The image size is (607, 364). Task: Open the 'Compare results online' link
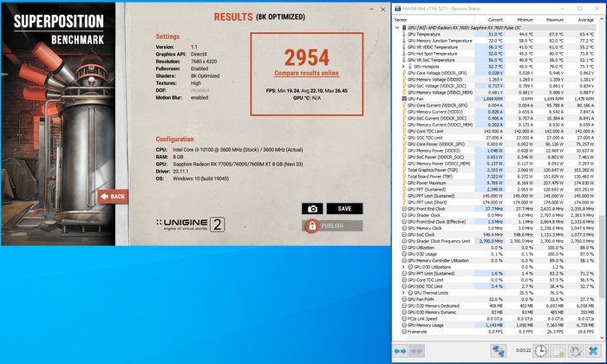pyautogui.click(x=306, y=73)
